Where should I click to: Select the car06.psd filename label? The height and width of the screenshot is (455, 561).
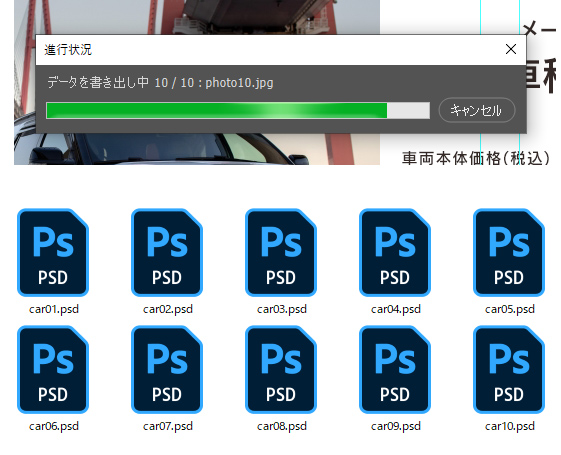click(x=54, y=426)
